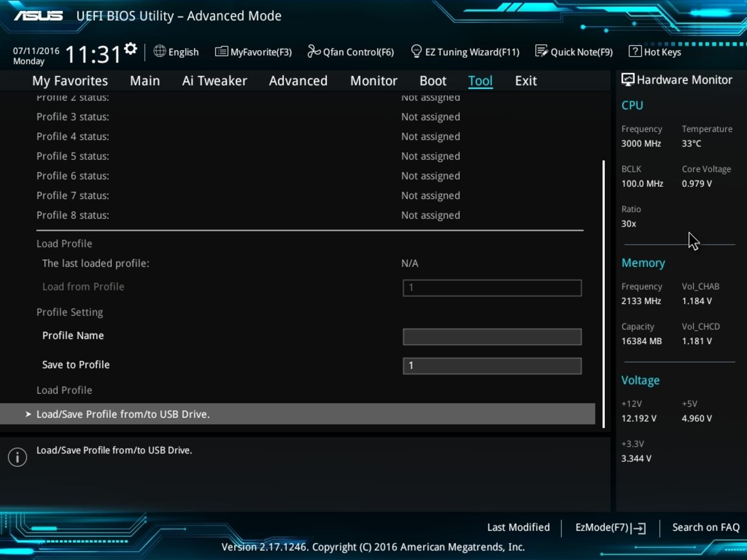Screen dimensions: 747x560
Task: Click the +3.3V 3.344 V reading
Action: pos(636,458)
